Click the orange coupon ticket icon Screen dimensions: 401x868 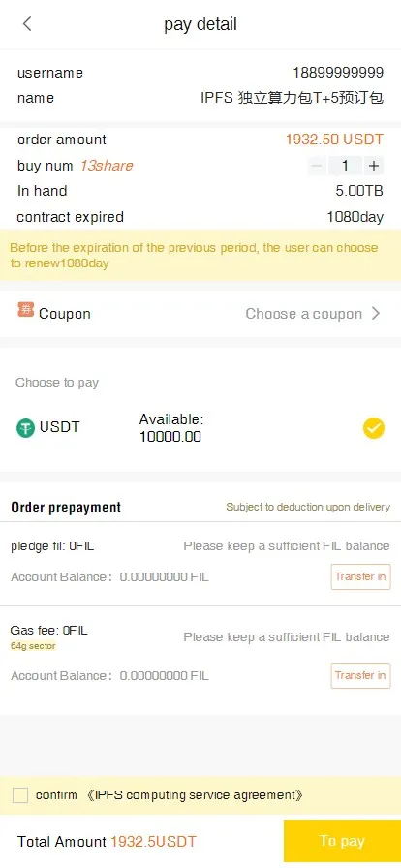tap(26, 310)
